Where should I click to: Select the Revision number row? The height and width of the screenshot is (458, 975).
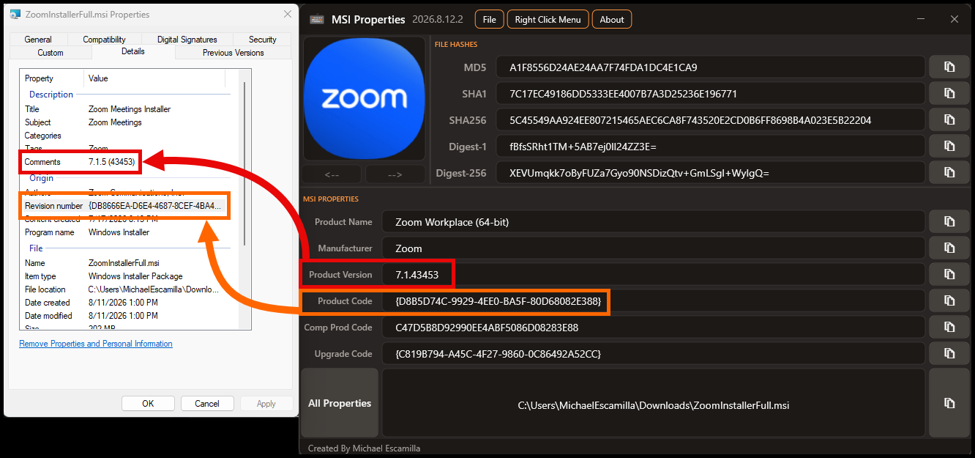point(127,206)
